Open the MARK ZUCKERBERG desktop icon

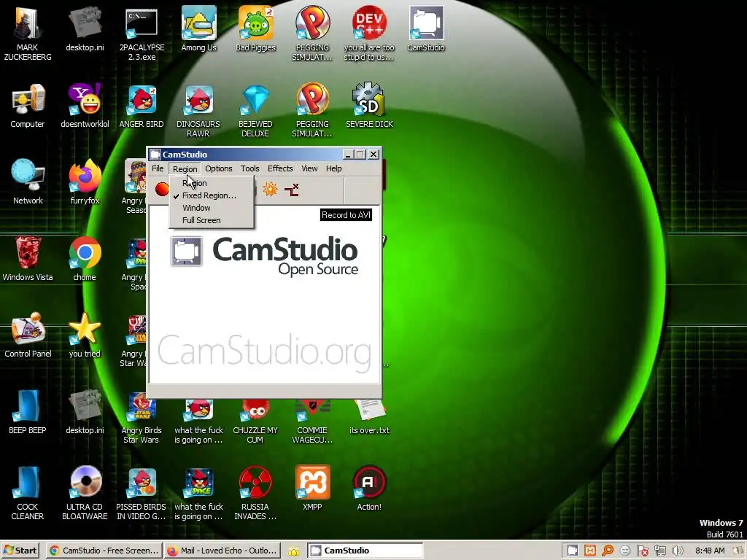click(x=28, y=34)
